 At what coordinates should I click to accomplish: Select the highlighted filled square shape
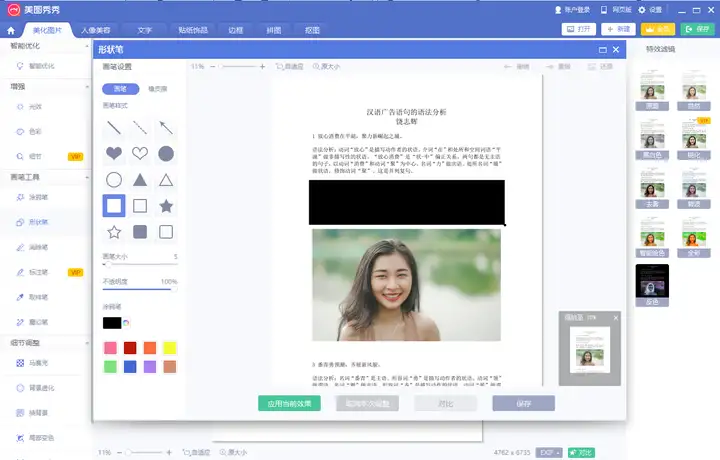[x=114, y=206]
